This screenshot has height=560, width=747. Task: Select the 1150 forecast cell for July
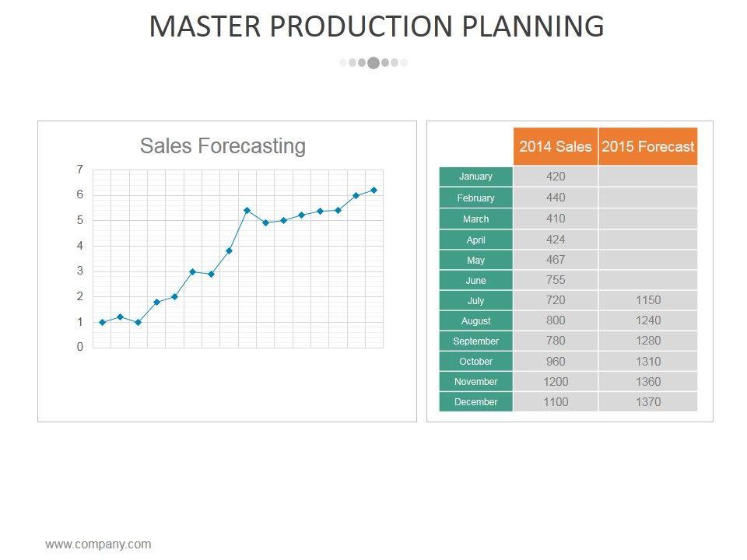[x=648, y=300]
